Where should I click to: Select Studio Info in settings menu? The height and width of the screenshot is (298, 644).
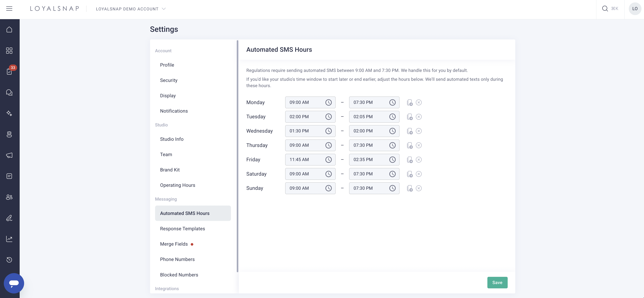(x=193, y=139)
